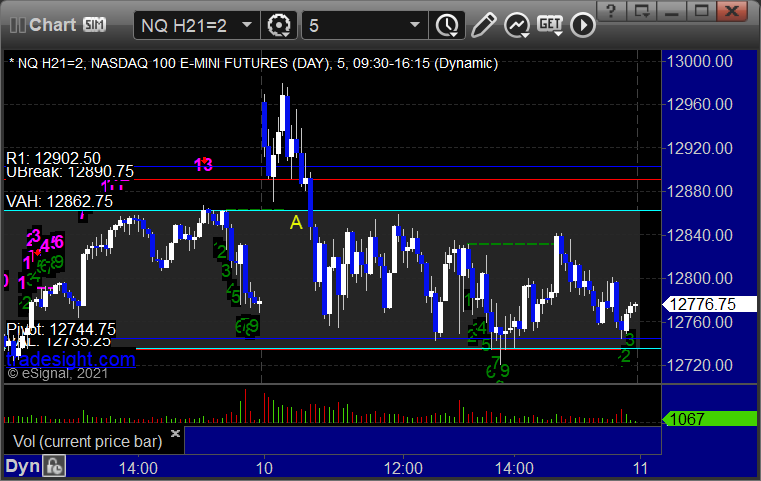Expand the NQ H21=2 symbol dropdown

[x=247, y=24]
